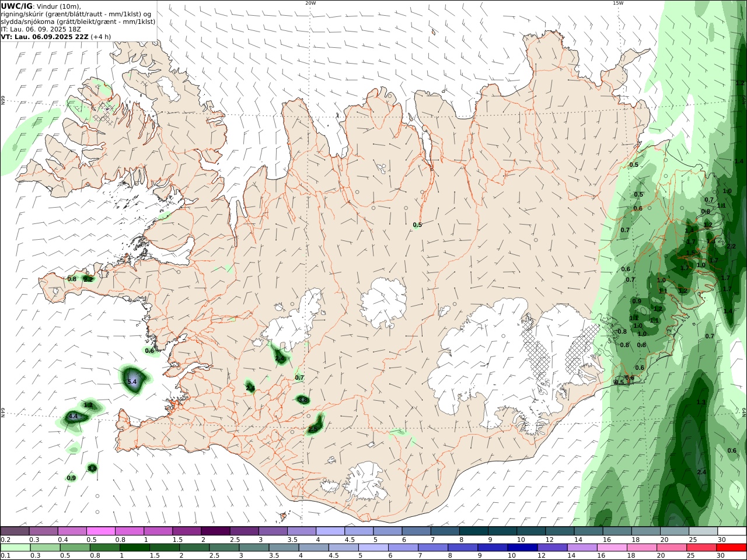The width and height of the screenshot is (747, 560).
Task: Select the light lavender 4 snow swatch
Action: (x=330, y=531)
